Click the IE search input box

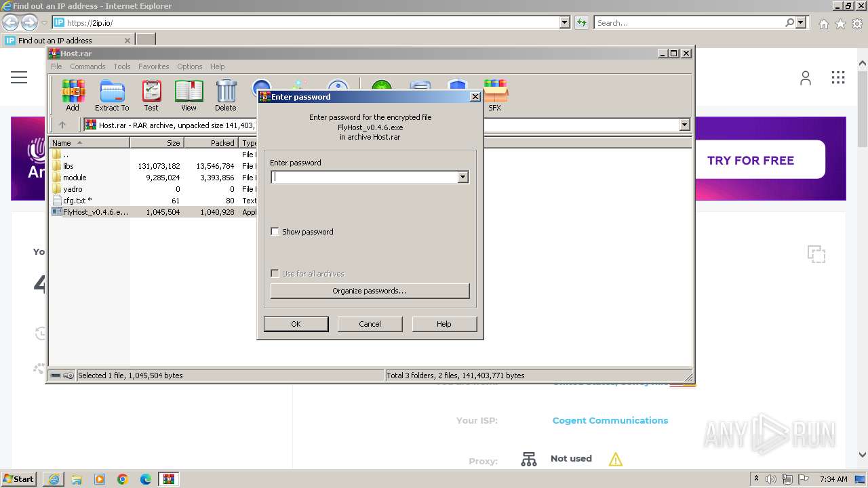coord(689,23)
